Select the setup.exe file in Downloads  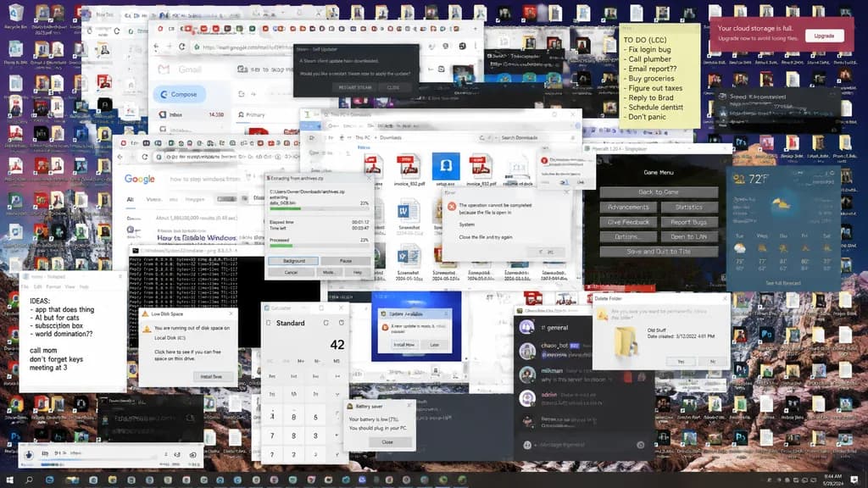click(x=446, y=169)
